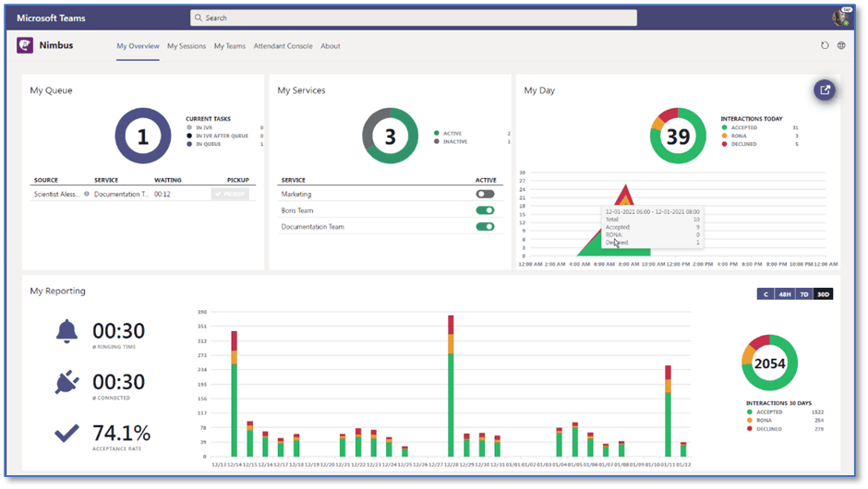Click the orange RONA legend dot in My Day
Screen dimensions: 868x489
tap(725, 136)
